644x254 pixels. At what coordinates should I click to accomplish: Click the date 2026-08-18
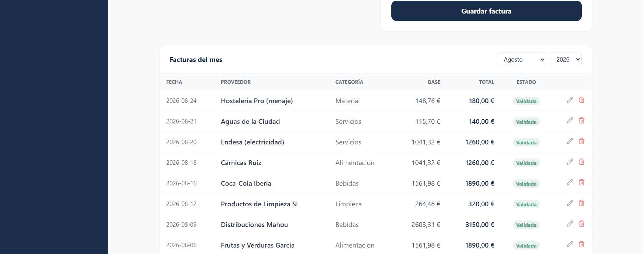click(181, 163)
